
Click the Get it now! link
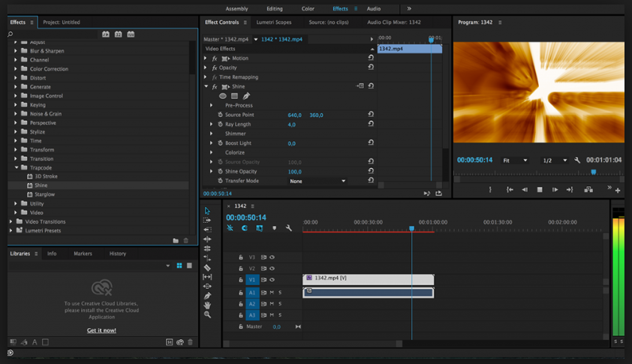click(101, 330)
